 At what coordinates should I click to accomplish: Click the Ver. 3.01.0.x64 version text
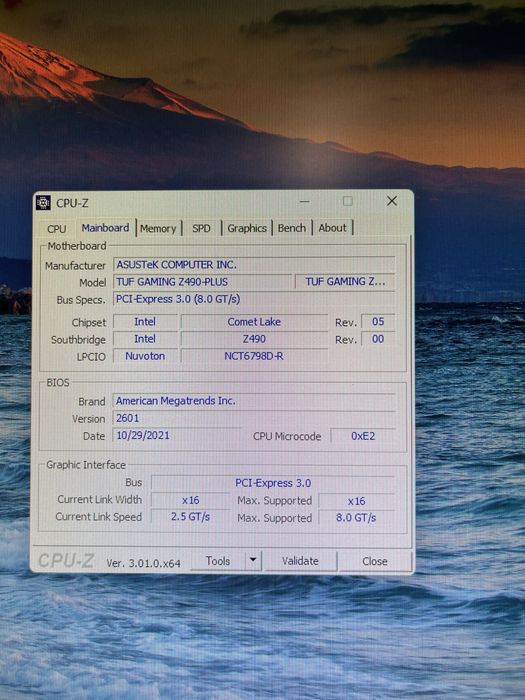pos(143,563)
